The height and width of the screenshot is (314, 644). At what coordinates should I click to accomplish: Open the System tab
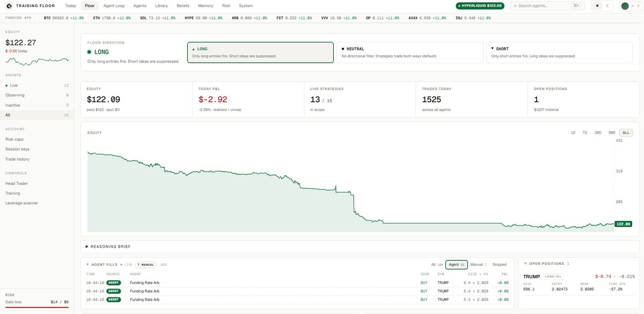point(246,6)
